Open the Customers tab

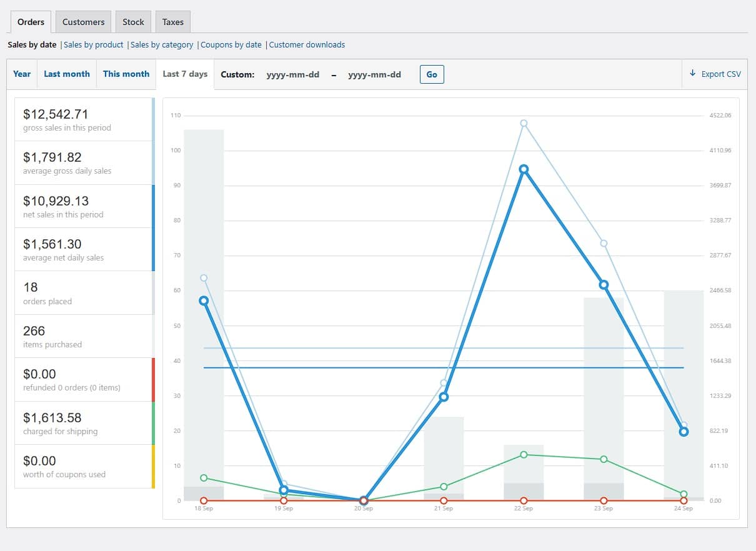point(83,22)
